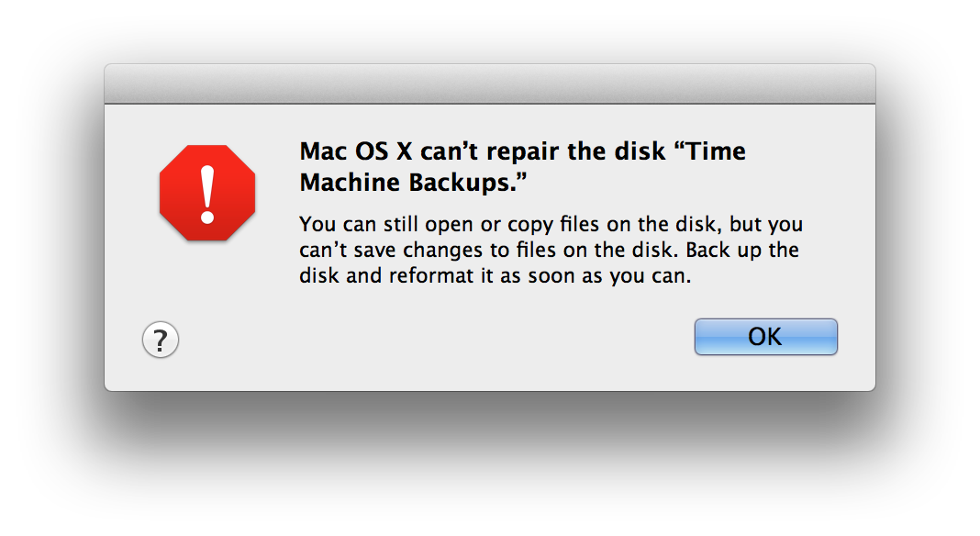Click the gray title bar of the dialog
Viewport: 980px width, 536px height.
[x=490, y=84]
